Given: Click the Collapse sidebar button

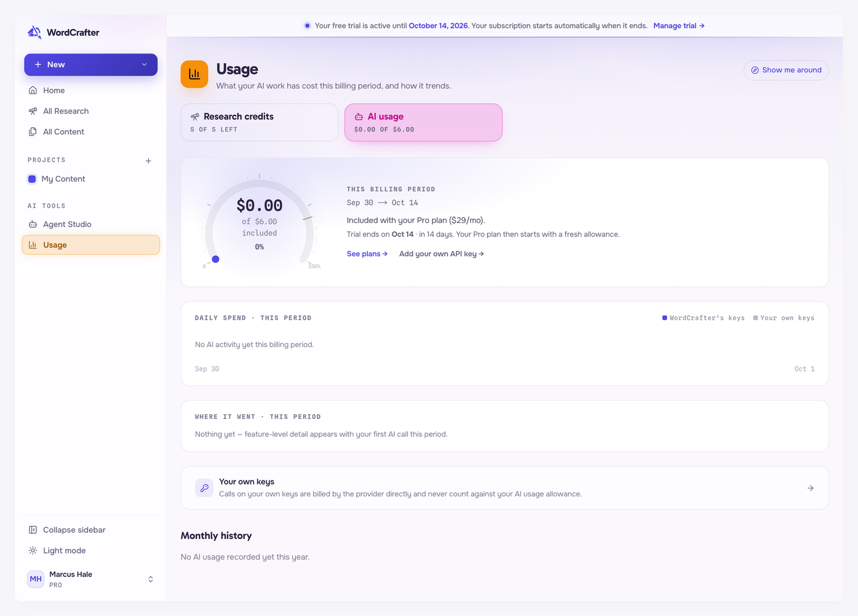Looking at the screenshot, I should (x=91, y=530).
